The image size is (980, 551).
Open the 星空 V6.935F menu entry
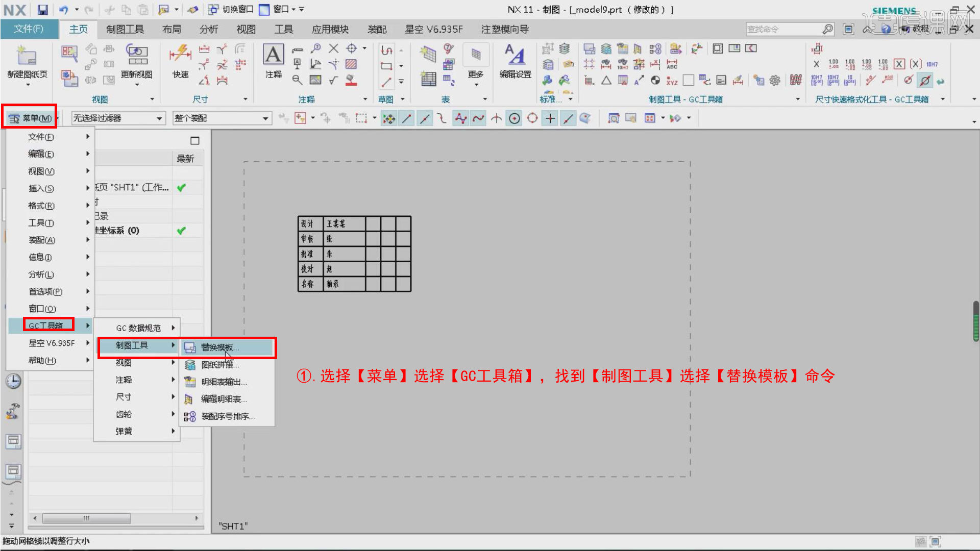pyautogui.click(x=50, y=343)
